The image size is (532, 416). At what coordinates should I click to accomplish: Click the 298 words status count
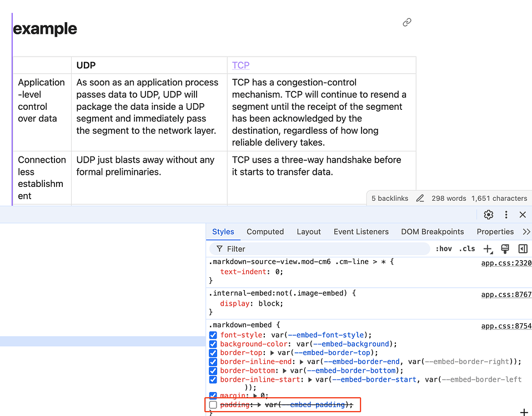[x=449, y=199]
